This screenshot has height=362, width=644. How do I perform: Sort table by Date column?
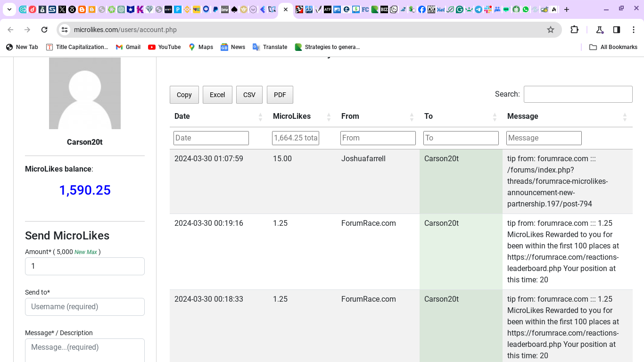(219, 116)
